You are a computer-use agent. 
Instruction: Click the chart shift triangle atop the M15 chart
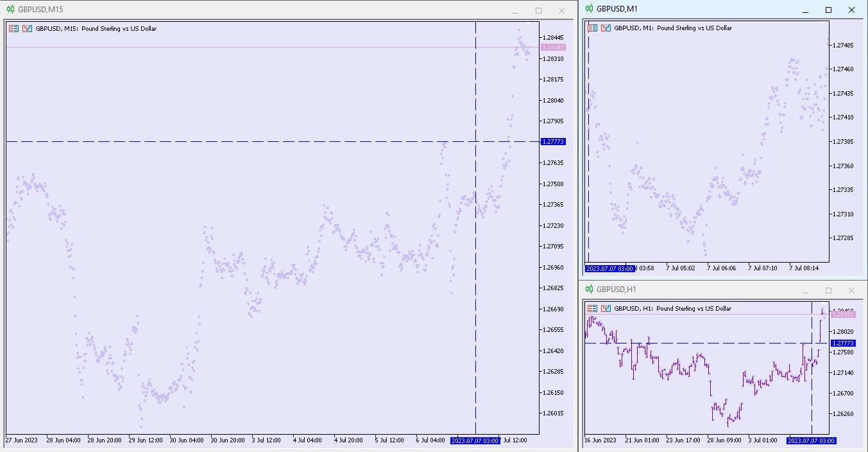pyautogui.click(x=527, y=24)
